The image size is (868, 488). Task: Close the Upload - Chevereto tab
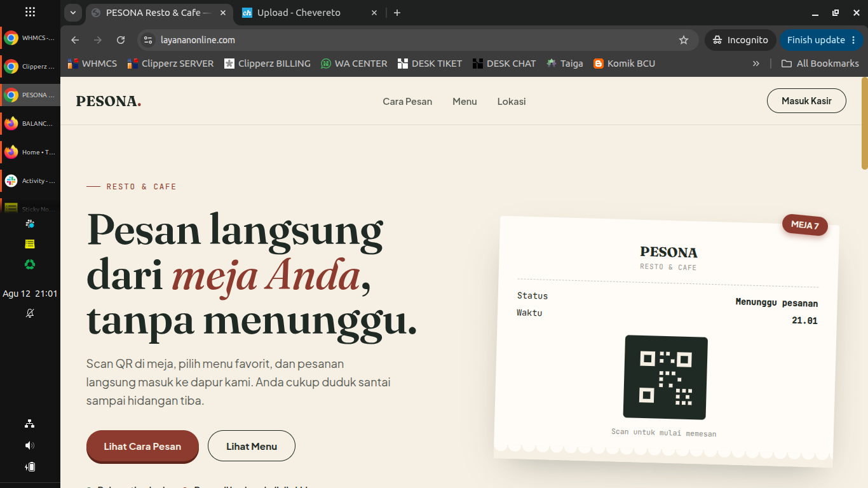[374, 13]
